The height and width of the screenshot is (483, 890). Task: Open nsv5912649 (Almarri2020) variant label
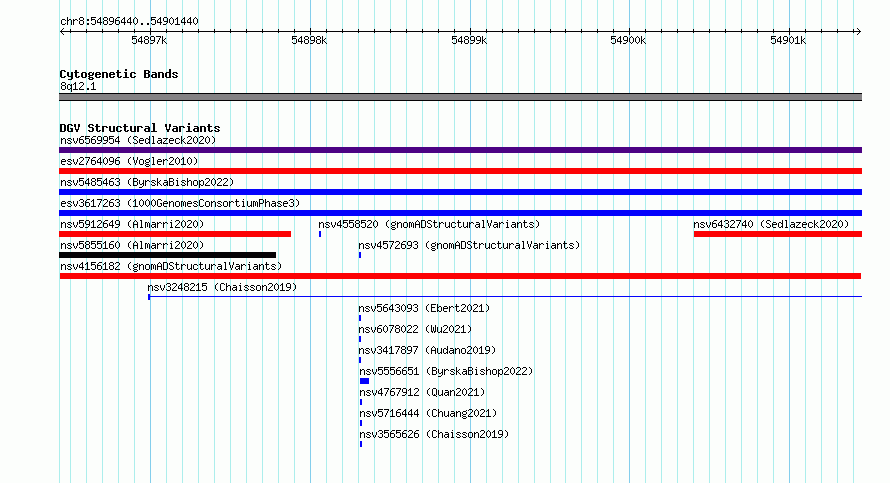[x=132, y=224]
